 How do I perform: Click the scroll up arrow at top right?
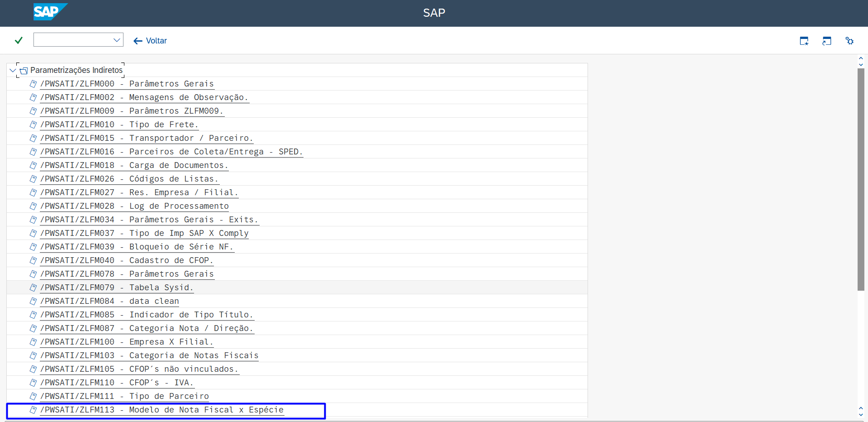(x=861, y=58)
